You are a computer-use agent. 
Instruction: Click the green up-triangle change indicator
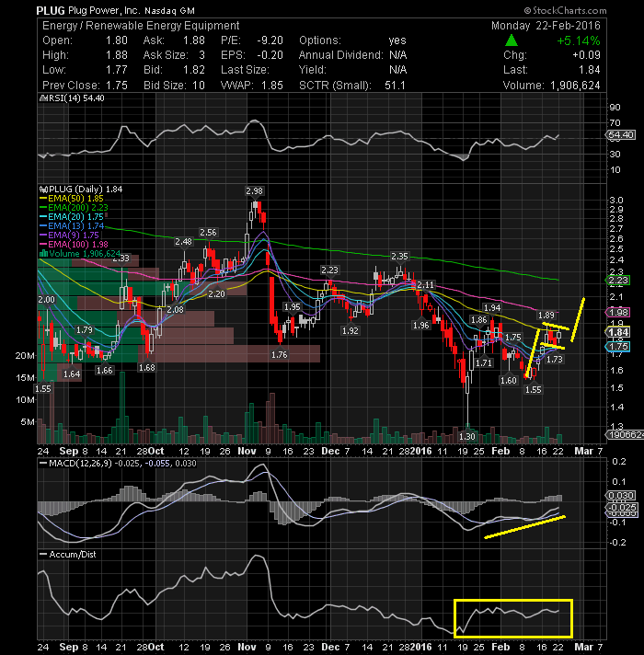point(512,40)
